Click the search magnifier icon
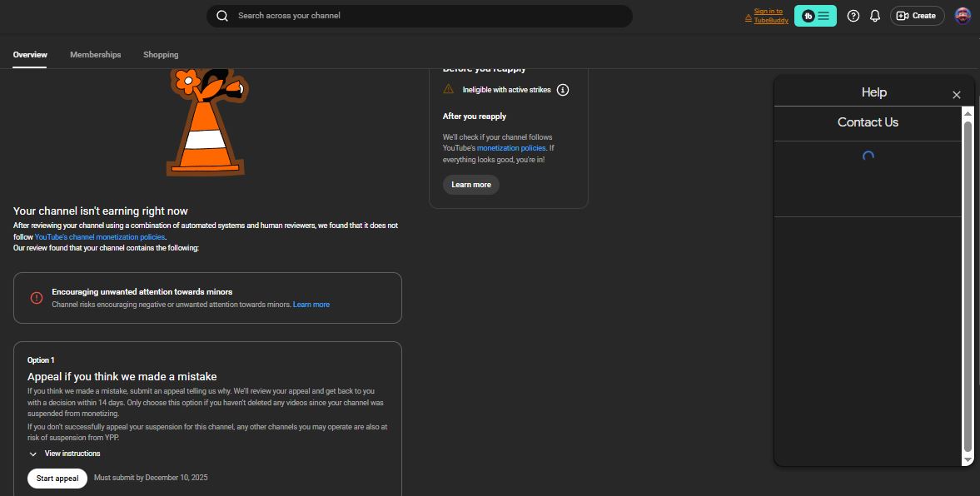This screenshot has height=496, width=980. coord(221,16)
